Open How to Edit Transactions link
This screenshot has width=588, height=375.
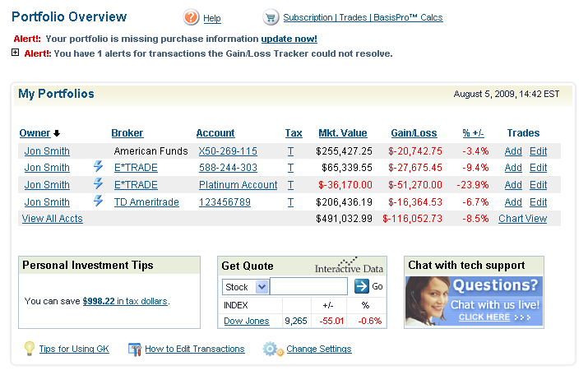(x=195, y=349)
